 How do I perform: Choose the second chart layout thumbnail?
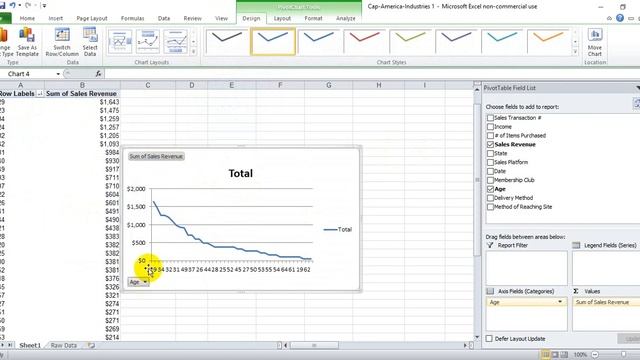(x=148, y=41)
